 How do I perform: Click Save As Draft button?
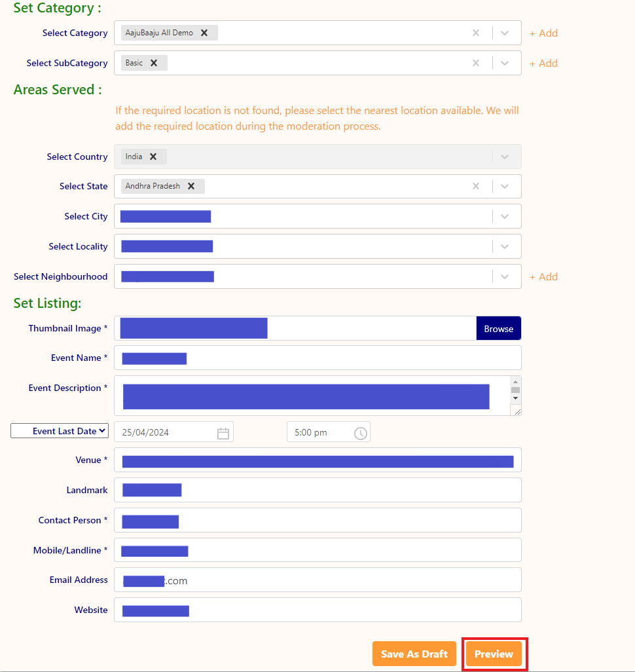[414, 654]
